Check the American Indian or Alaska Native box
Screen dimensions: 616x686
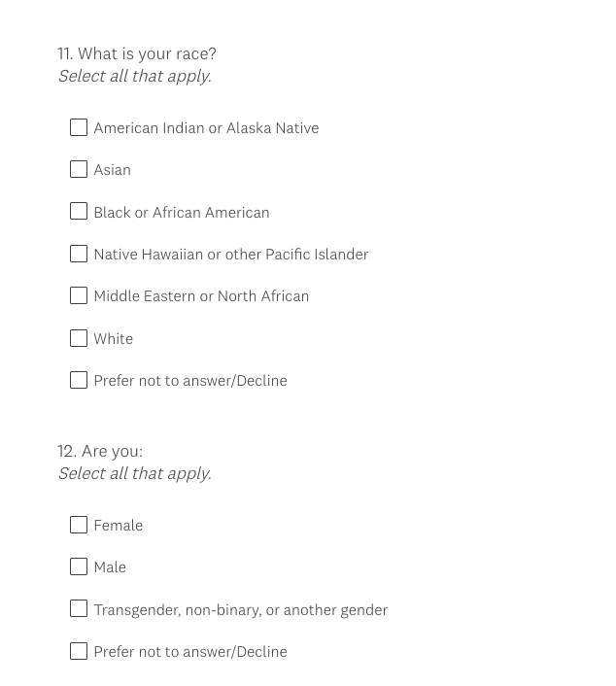pos(79,127)
